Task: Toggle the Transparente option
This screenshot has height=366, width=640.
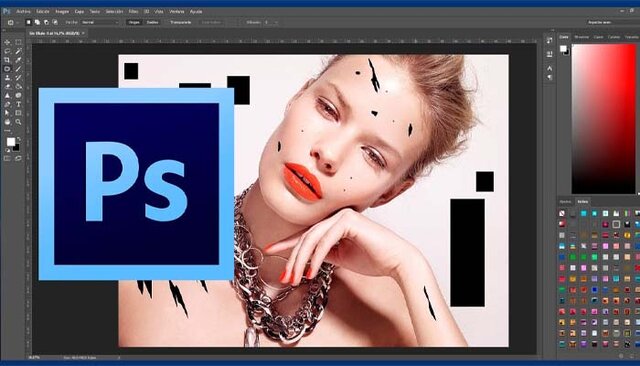Action: 180,22
